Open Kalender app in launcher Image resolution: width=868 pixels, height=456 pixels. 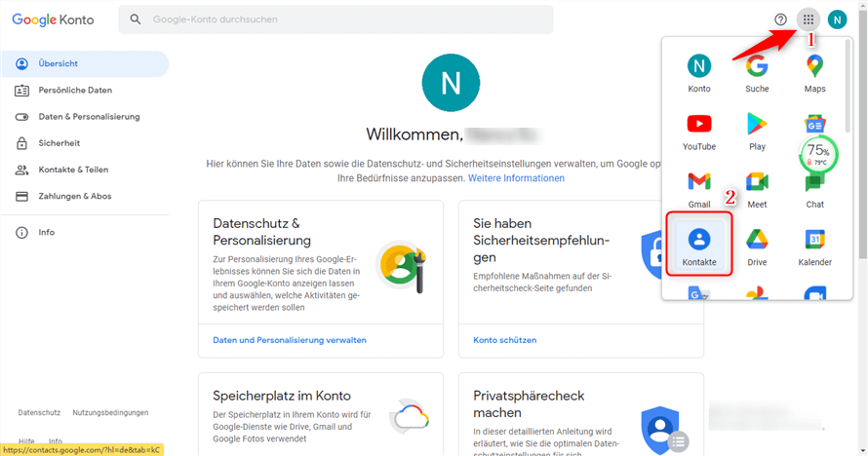coord(814,247)
